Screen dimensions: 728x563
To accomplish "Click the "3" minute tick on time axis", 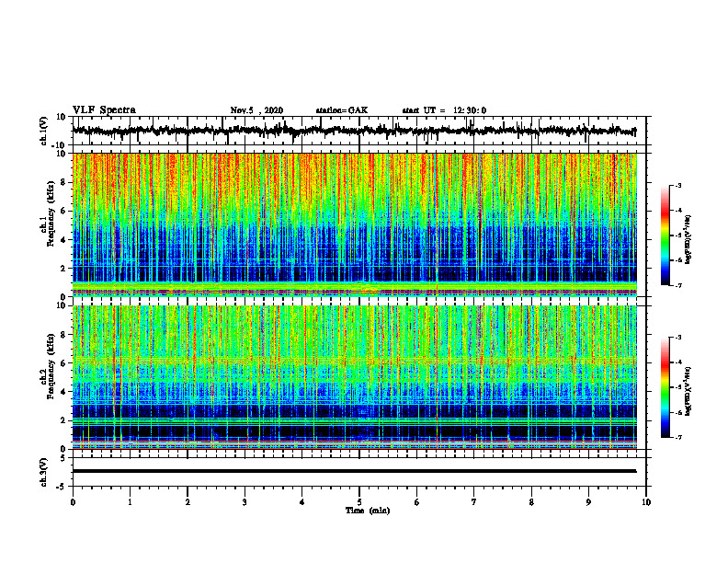I will pyautogui.click(x=245, y=502).
